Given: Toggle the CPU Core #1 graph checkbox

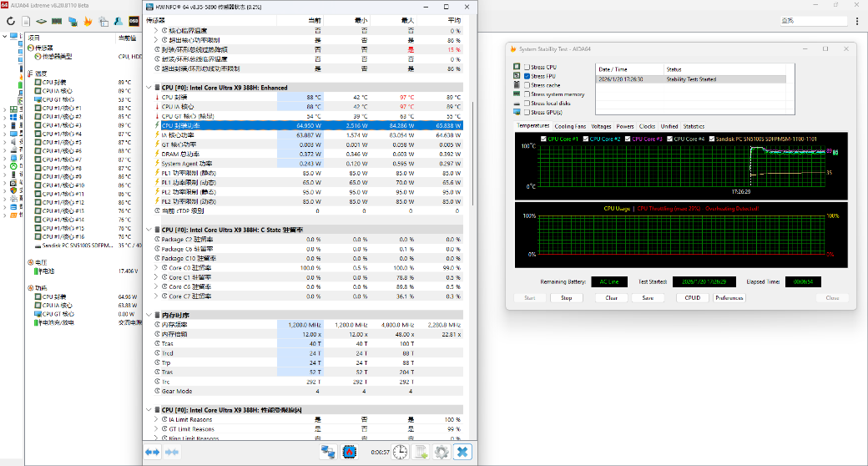Looking at the screenshot, I should [545, 139].
